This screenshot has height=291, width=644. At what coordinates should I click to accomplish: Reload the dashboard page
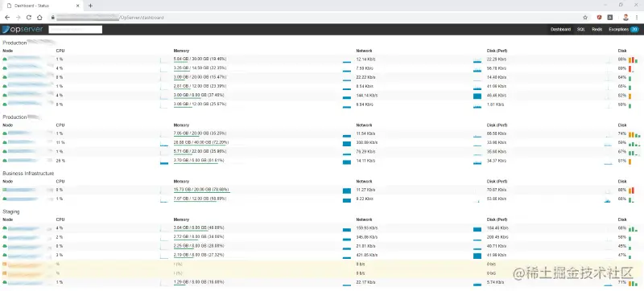29,18
